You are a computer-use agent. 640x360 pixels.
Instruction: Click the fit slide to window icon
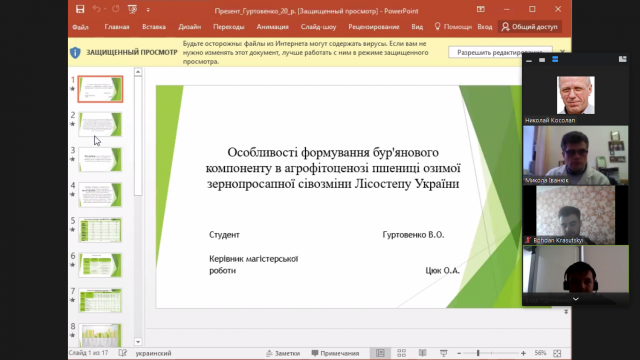click(557, 353)
